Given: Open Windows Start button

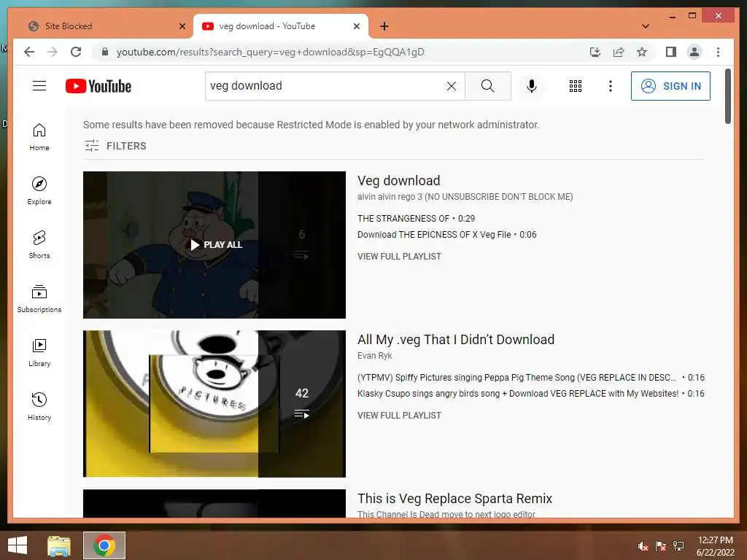Looking at the screenshot, I should [x=18, y=545].
